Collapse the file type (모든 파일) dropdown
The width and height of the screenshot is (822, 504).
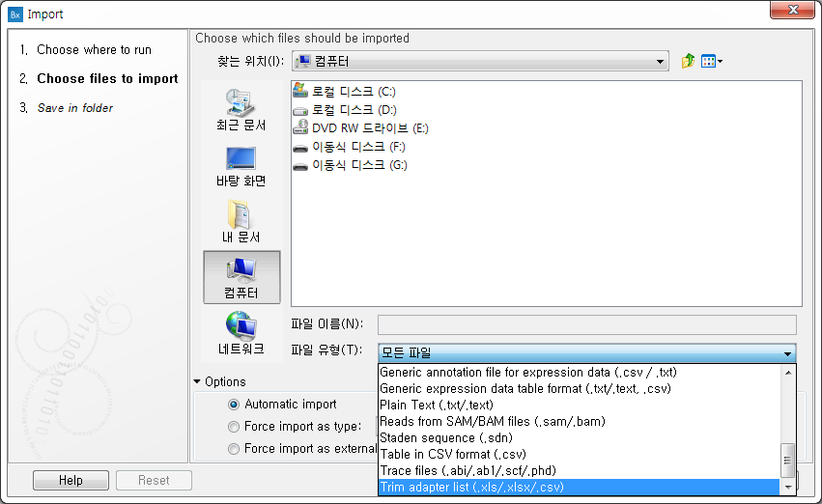click(587, 352)
